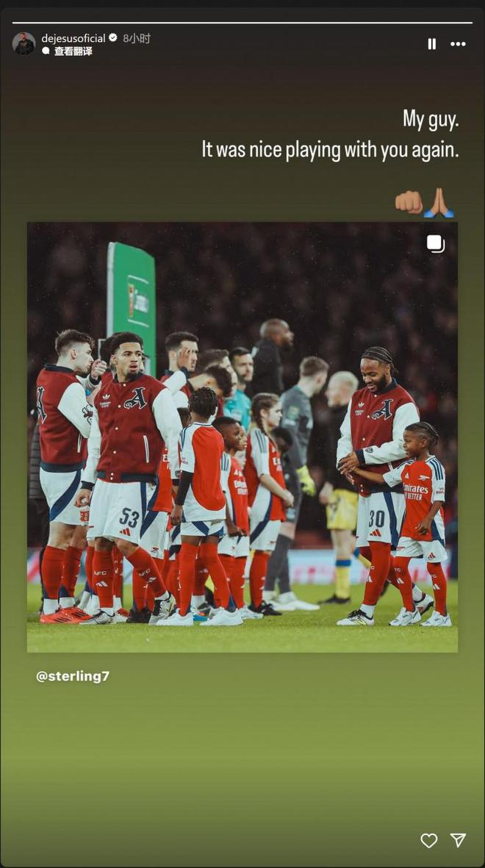Viewport: 485px width, 868px height.
Task: Pause the story playback
Action: click(431, 44)
